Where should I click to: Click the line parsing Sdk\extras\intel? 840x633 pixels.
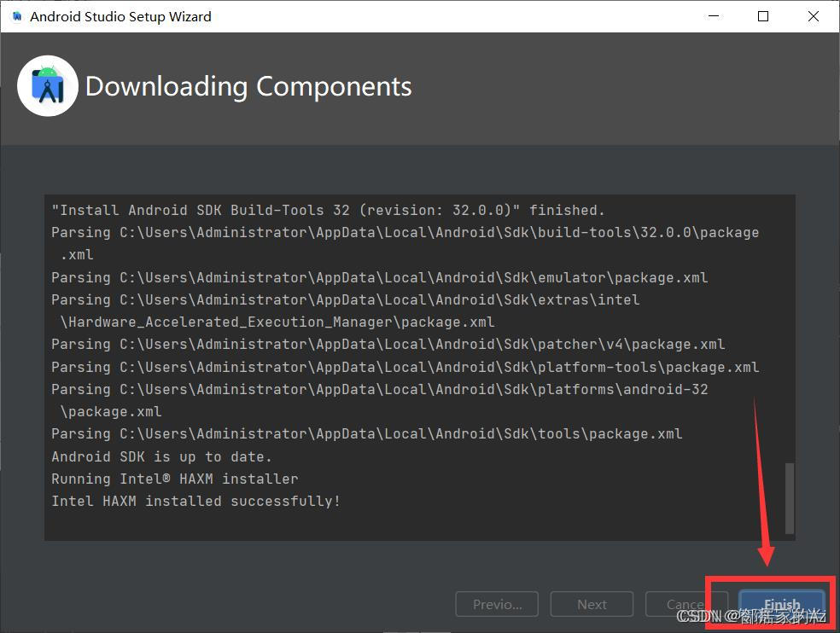345,299
